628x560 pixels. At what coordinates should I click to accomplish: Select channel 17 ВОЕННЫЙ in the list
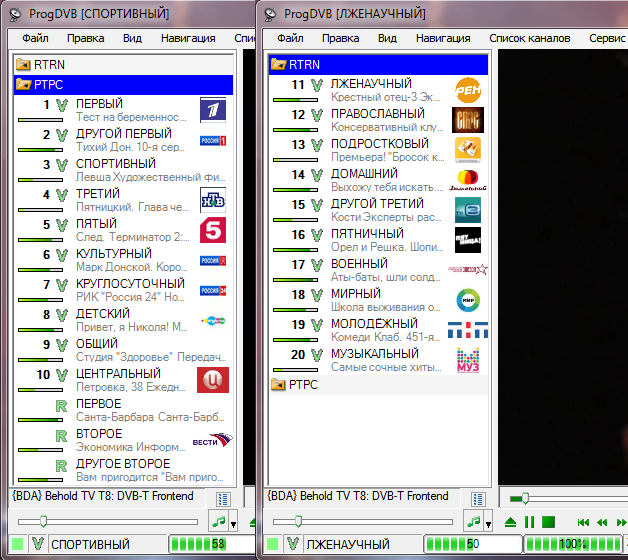358,264
